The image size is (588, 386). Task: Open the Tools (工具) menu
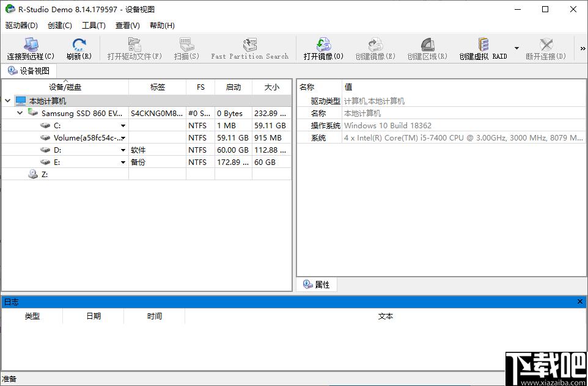point(94,26)
